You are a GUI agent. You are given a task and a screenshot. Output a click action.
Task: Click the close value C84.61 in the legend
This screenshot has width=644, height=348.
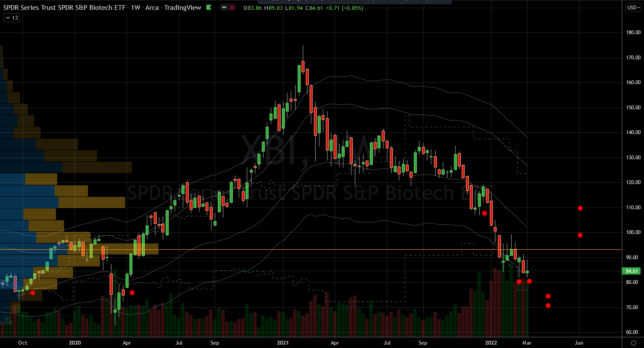[x=315, y=8]
